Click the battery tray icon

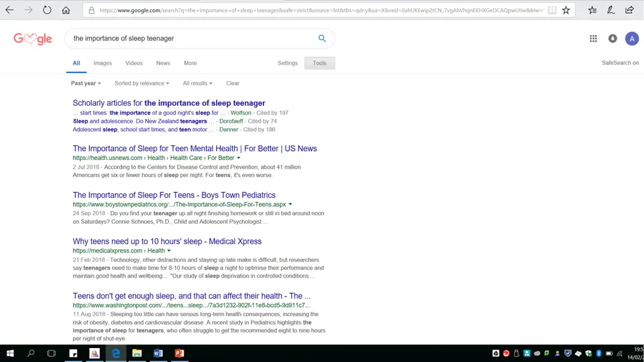[x=609, y=353]
